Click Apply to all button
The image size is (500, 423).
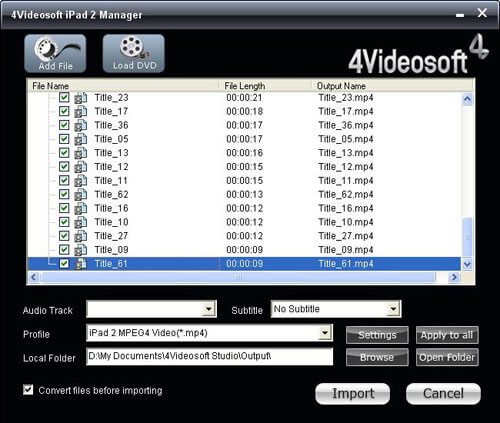[447, 335]
